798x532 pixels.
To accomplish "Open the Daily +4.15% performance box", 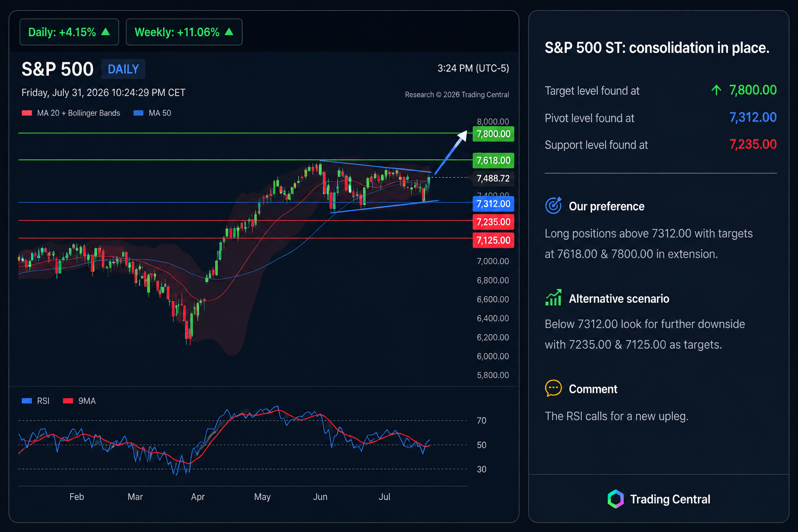I will coord(69,32).
